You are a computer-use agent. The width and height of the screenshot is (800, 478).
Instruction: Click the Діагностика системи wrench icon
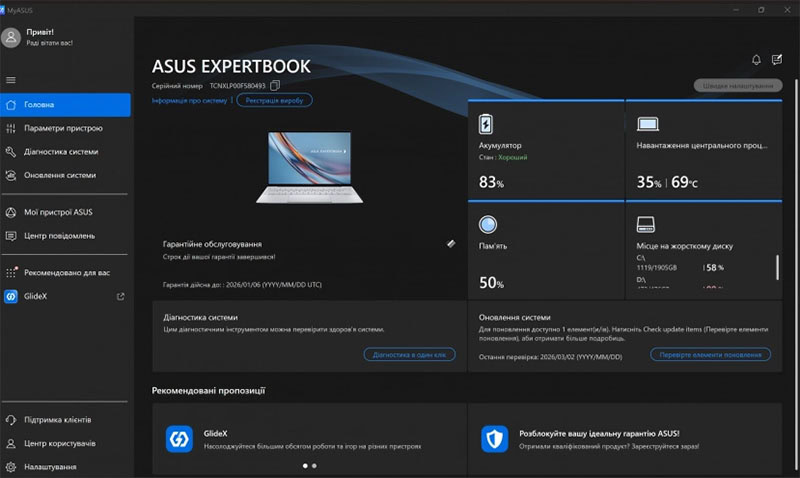click(x=11, y=152)
